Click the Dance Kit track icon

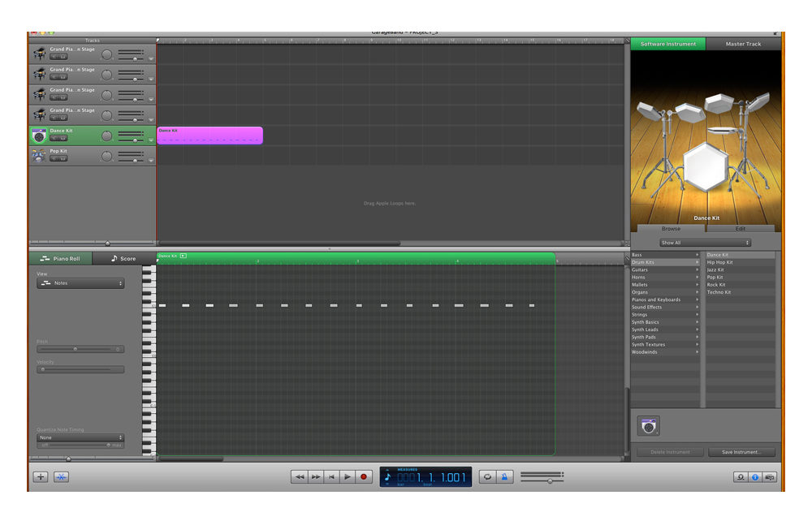(39, 136)
